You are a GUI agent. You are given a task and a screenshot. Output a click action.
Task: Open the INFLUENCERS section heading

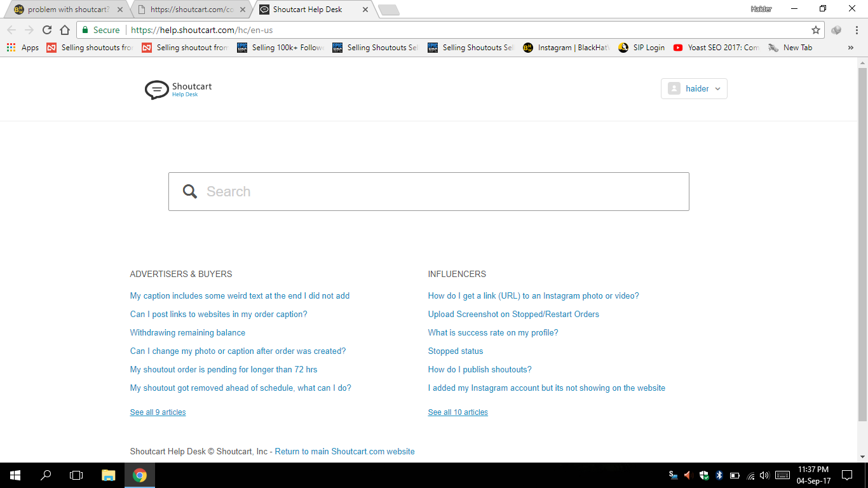point(457,274)
